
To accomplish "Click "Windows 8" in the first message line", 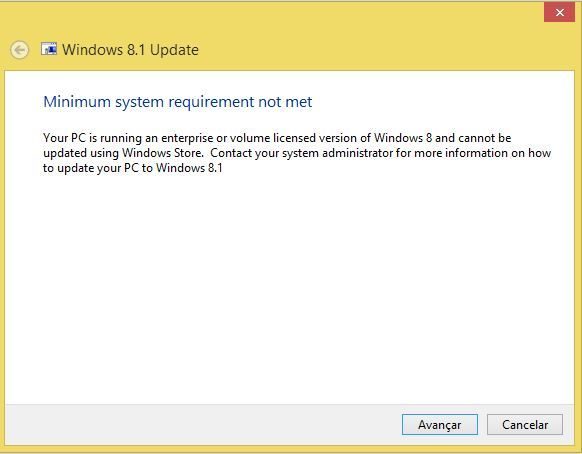I will [x=403, y=138].
